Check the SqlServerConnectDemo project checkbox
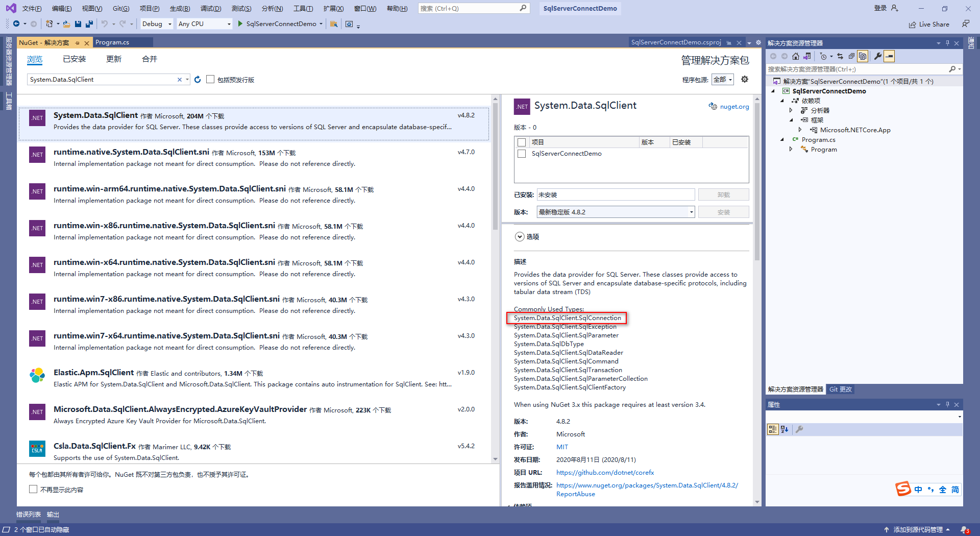The width and height of the screenshot is (980, 536). pyautogui.click(x=522, y=154)
